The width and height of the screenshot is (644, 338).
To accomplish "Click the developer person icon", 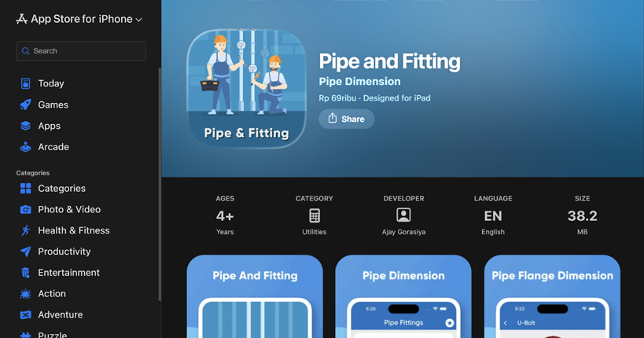I will [403, 215].
